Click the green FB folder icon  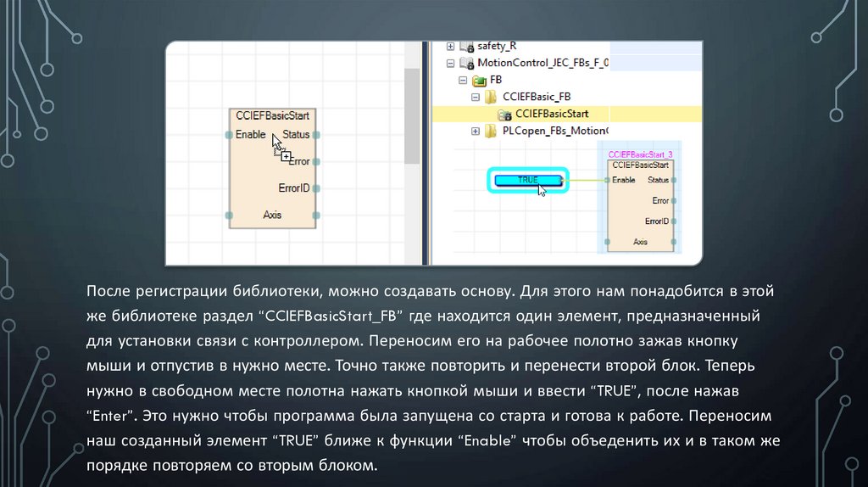[480, 80]
